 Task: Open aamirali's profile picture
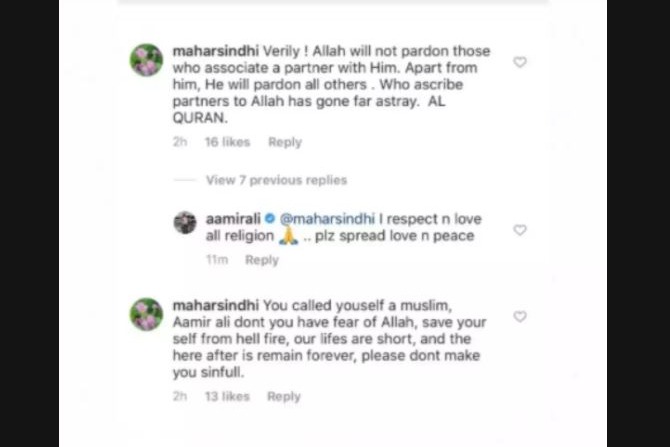185,222
